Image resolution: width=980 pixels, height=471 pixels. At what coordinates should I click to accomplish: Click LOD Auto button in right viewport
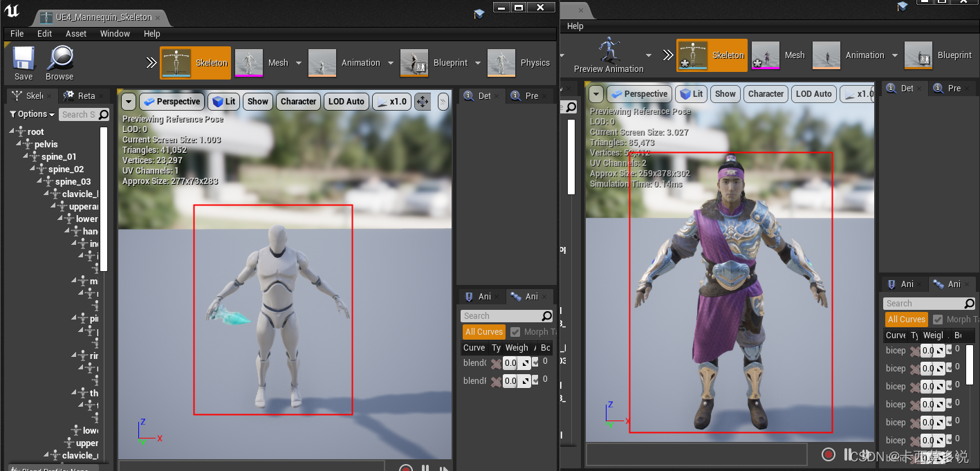pyautogui.click(x=814, y=94)
